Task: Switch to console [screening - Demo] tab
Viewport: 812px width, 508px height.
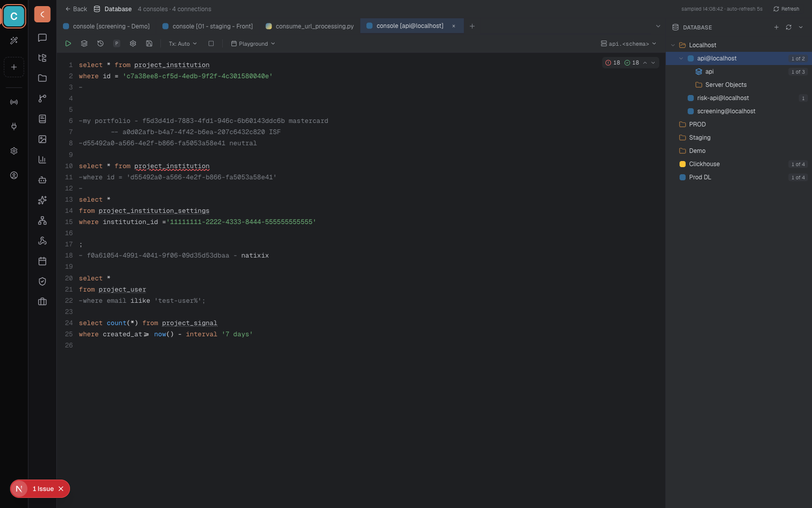Action: click(x=107, y=26)
